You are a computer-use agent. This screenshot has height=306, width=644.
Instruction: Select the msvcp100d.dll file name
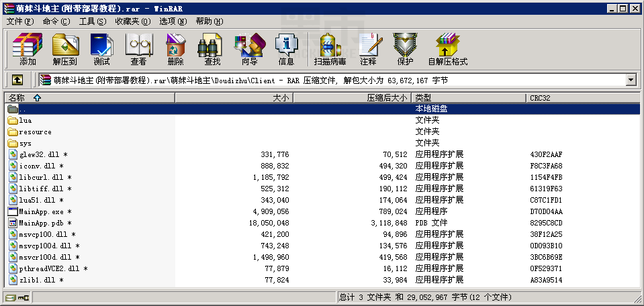(x=49, y=246)
